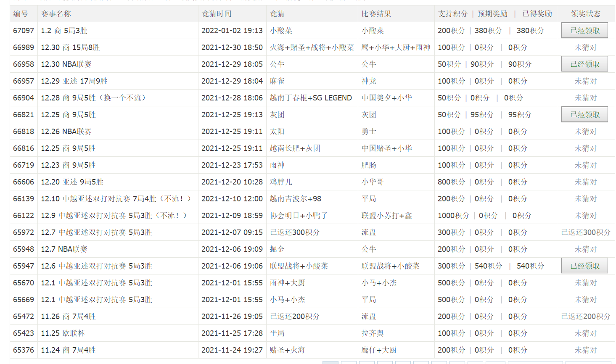
Task: Open the 12.30 NBA联赛 event name
Action: pos(66,64)
